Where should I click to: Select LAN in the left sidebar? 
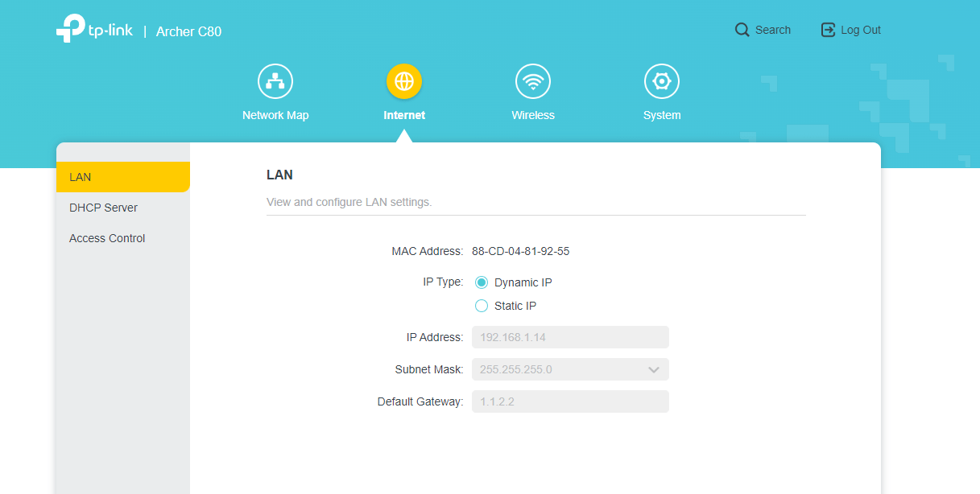(122, 177)
